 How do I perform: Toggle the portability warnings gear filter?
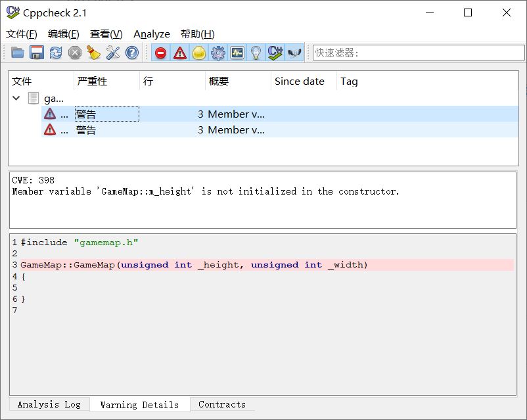(218, 53)
